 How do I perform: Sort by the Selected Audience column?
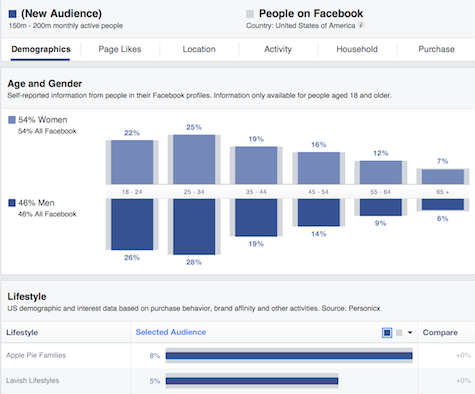pyautogui.click(x=171, y=332)
